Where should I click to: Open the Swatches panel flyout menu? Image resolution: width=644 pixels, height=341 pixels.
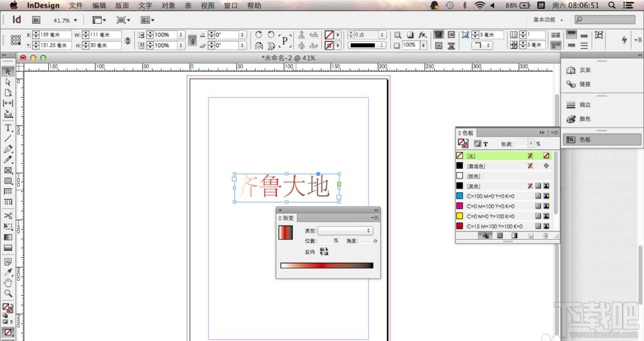coord(554,132)
